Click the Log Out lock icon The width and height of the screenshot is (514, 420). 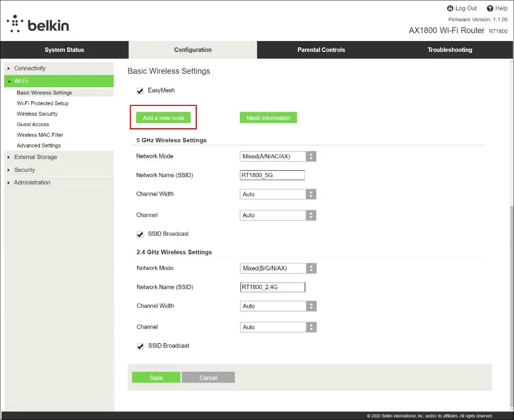click(450, 8)
